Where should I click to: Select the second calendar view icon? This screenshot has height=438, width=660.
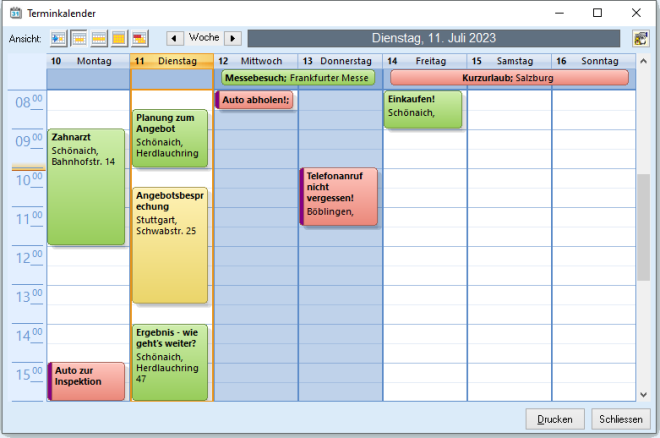coord(79,38)
